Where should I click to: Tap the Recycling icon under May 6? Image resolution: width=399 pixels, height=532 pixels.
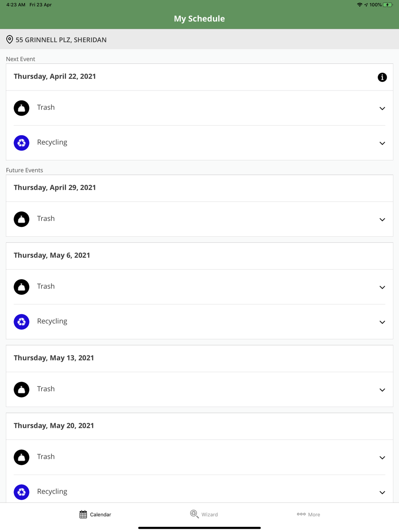tap(22, 322)
